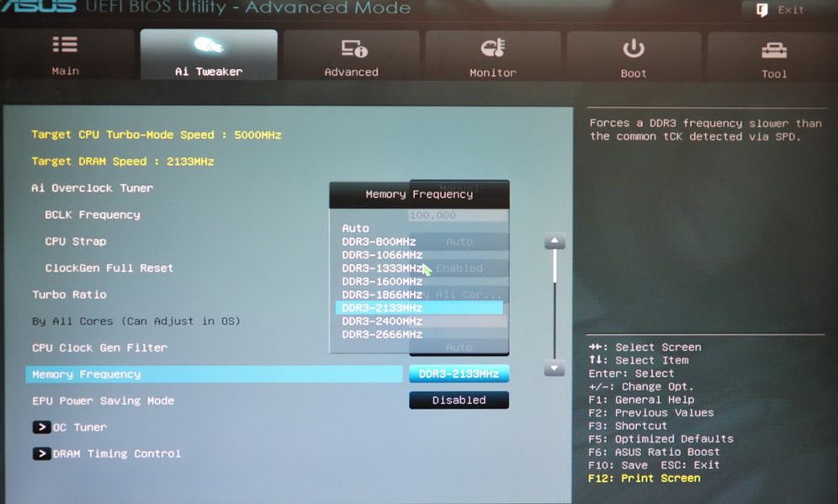Click the F1: General Help hint

click(641, 400)
